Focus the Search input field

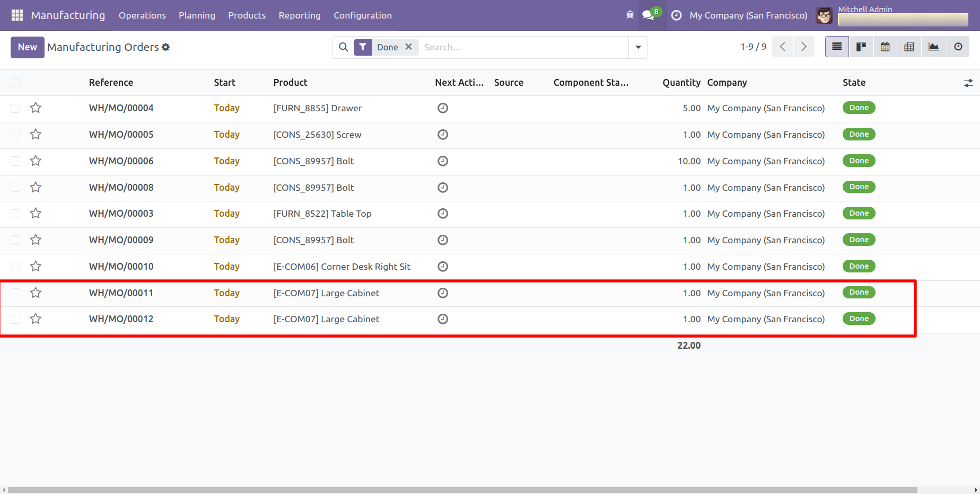click(524, 47)
